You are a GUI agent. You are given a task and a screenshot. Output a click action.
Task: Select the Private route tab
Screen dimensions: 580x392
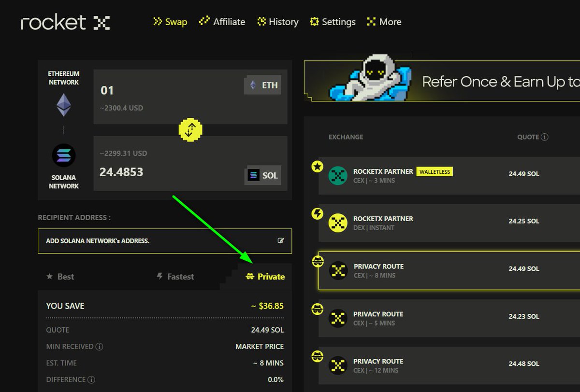(x=265, y=277)
